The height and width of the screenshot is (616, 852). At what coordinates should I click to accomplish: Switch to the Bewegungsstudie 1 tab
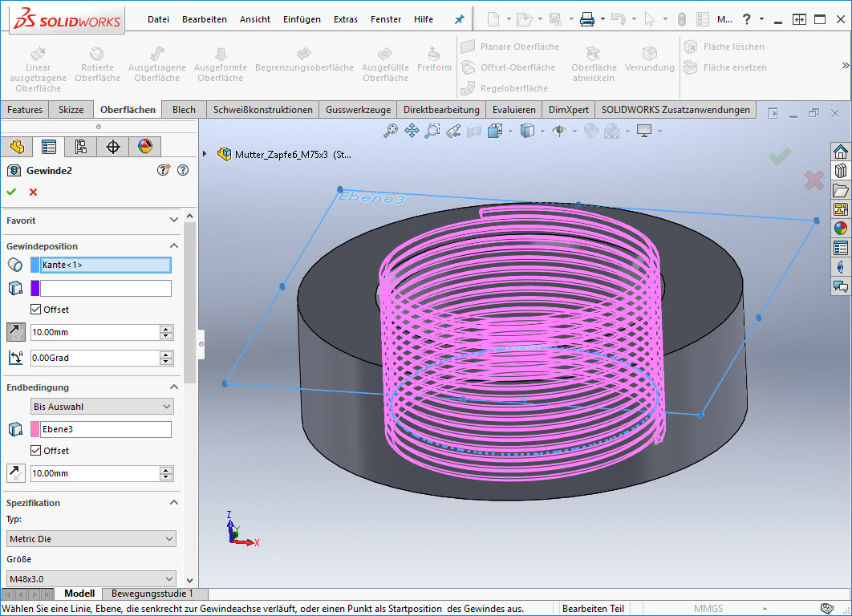(x=152, y=594)
